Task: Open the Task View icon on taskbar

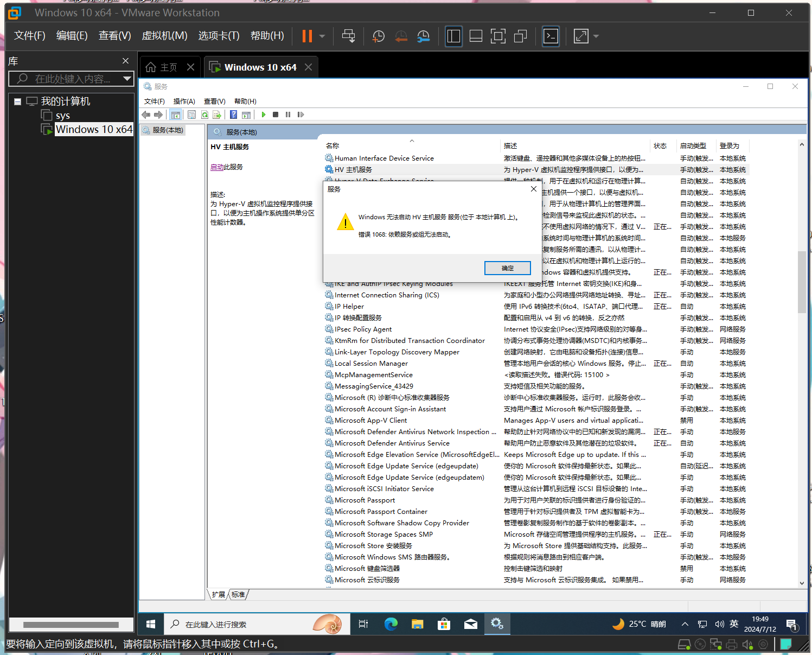Action: (x=363, y=624)
